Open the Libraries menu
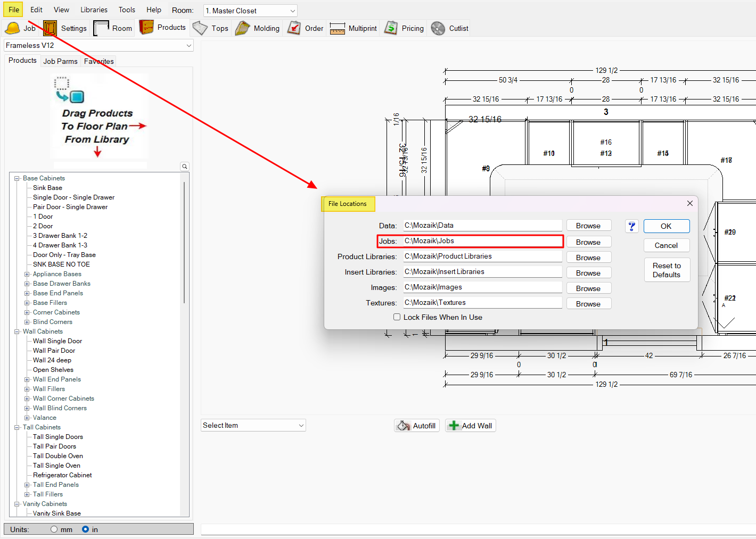 click(94, 10)
